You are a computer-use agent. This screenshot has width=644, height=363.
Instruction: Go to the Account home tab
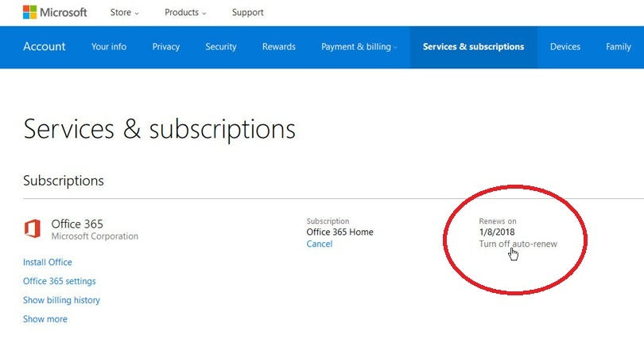pos(45,47)
